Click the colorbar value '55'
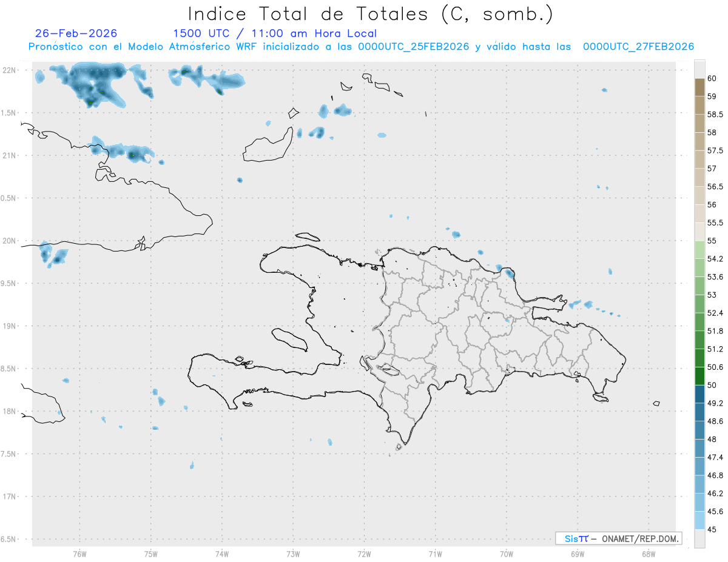Viewport: 728px width, 562px height. (712, 241)
